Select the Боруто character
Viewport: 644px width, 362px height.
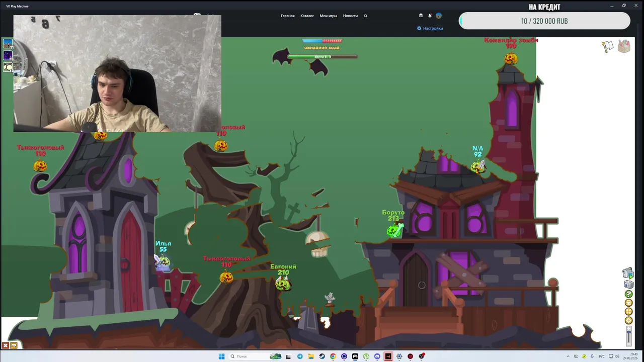[394, 230]
